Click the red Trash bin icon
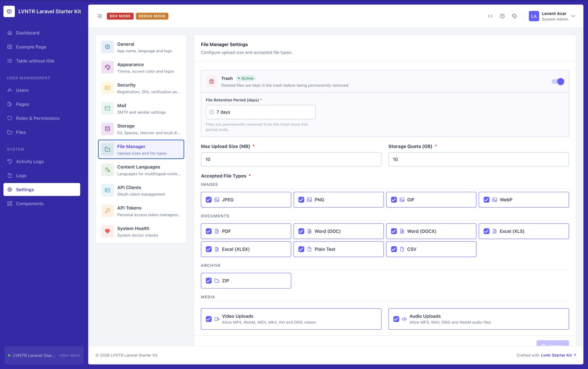Image resolution: width=588 pixels, height=369 pixels. pyautogui.click(x=211, y=82)
